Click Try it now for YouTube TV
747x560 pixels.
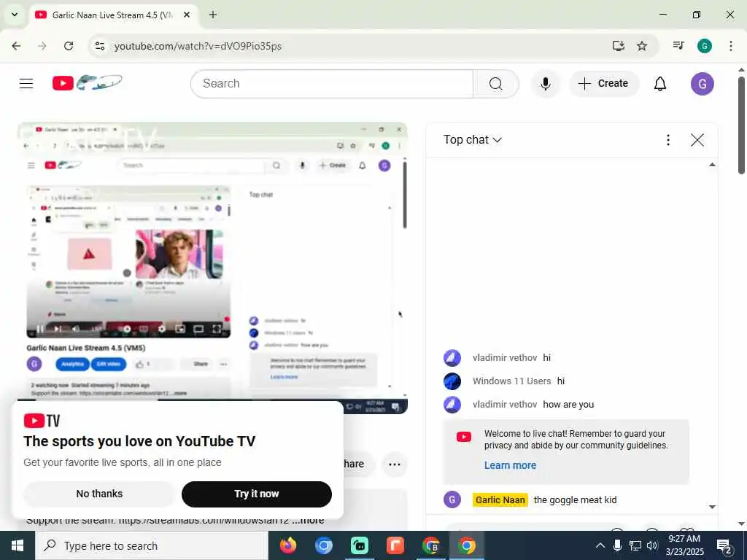[x=256, y=494]
